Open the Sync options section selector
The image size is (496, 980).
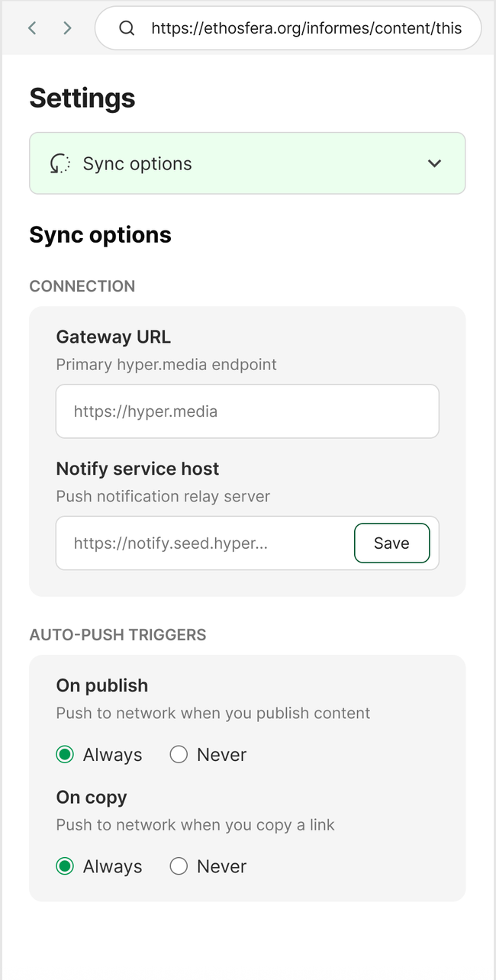(247, 163)
